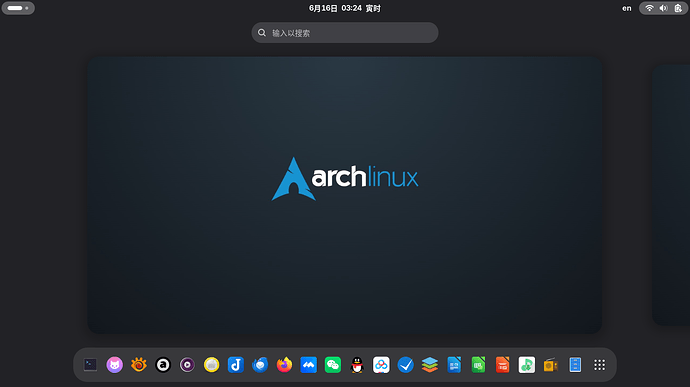Open the 'en' input source menu
This screenshot has width=690, height=387.
coord(627,8)
